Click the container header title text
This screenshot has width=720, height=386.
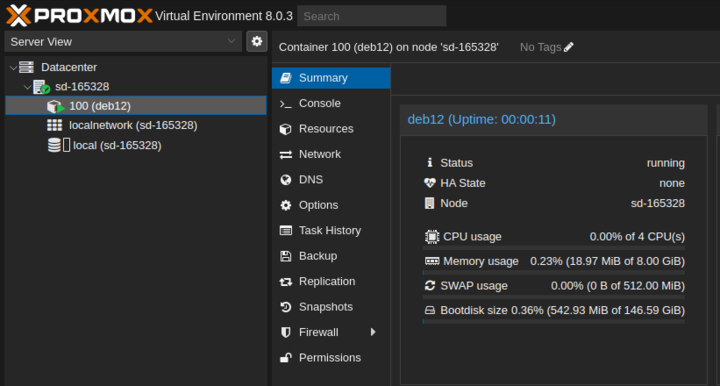pos(388,47)
